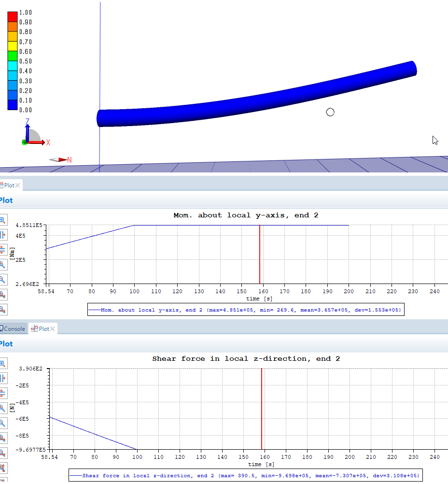Zoom in horizontally on the moment plot
The width and height of the screenshot is (448, 484).
2,295
